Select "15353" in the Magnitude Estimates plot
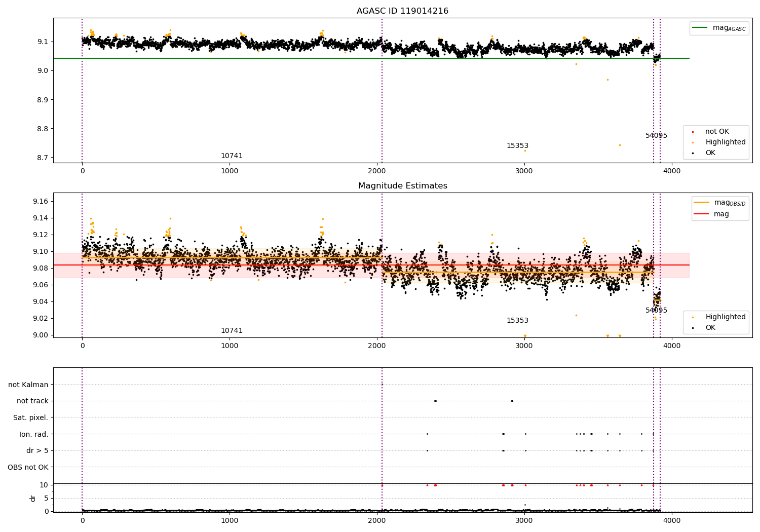The width and height of the screenshot is (760, 532). (x=517, y=321)
